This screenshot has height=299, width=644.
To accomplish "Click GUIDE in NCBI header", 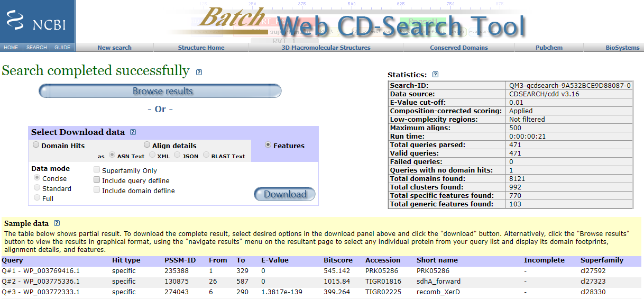I will (x=62, y=48).
